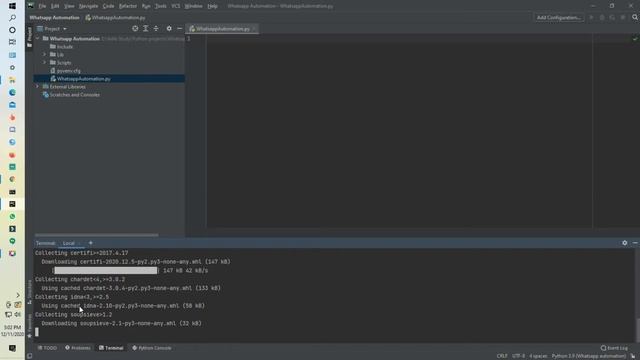Viewport: 640px width, 360px height.
Task: Open the Terminal tool window tab
Action: click(x=111, y=348)
